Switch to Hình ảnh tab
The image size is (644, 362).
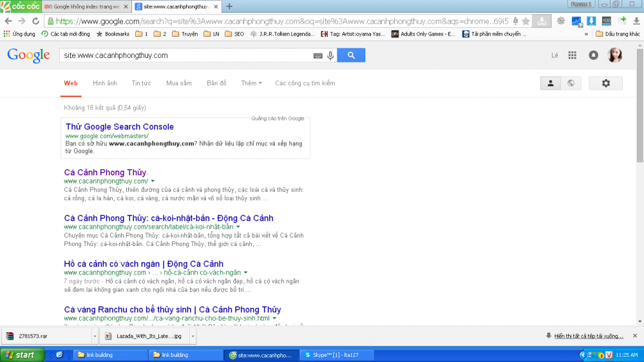[x=105, y=83]
